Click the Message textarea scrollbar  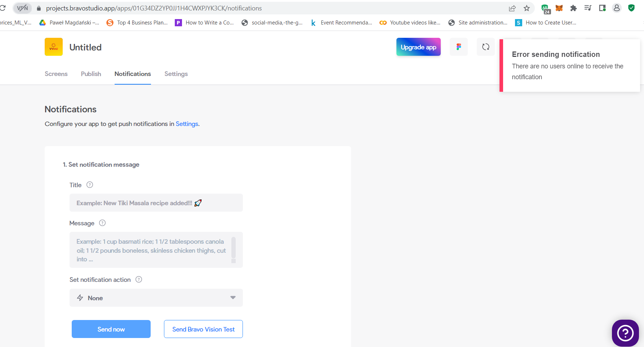click(x=234, y=250)
